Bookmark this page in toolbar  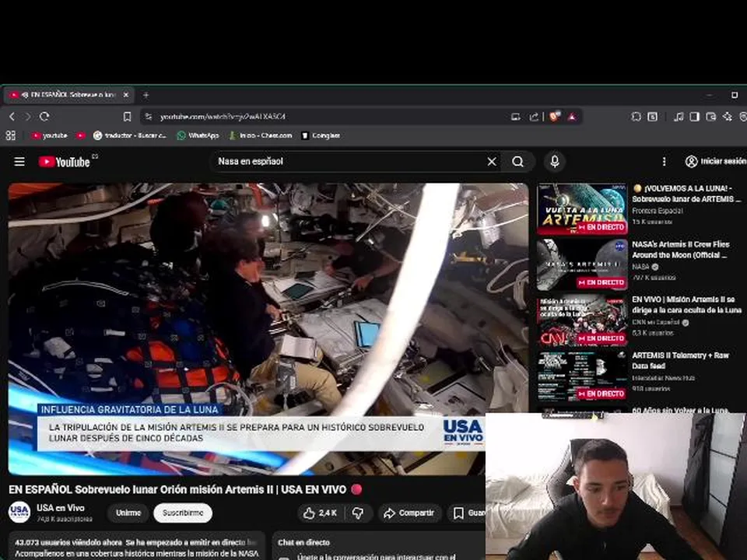[127, 117]
